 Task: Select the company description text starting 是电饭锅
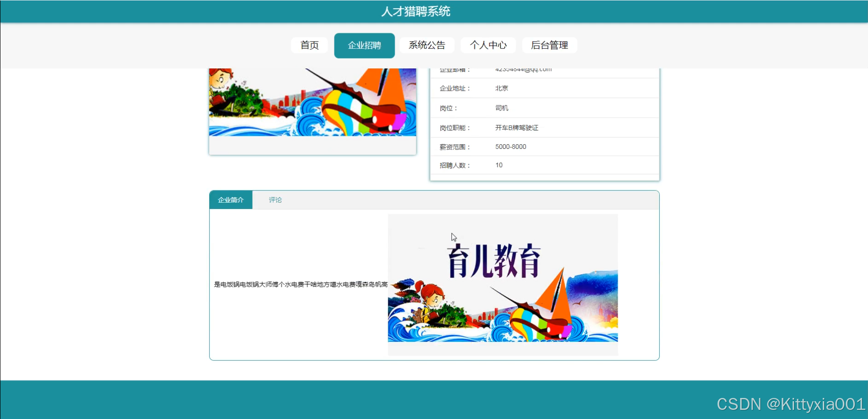click(x=301, y=284)
